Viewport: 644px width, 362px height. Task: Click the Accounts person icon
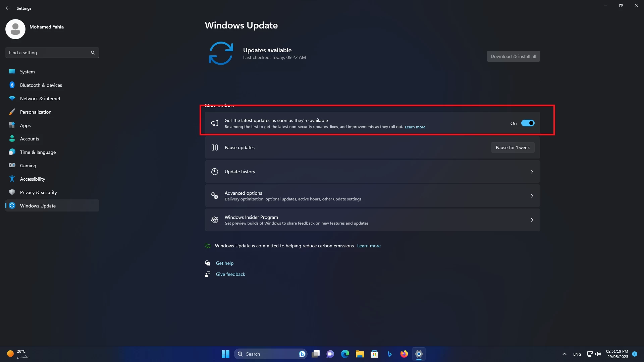click(12, 138)
